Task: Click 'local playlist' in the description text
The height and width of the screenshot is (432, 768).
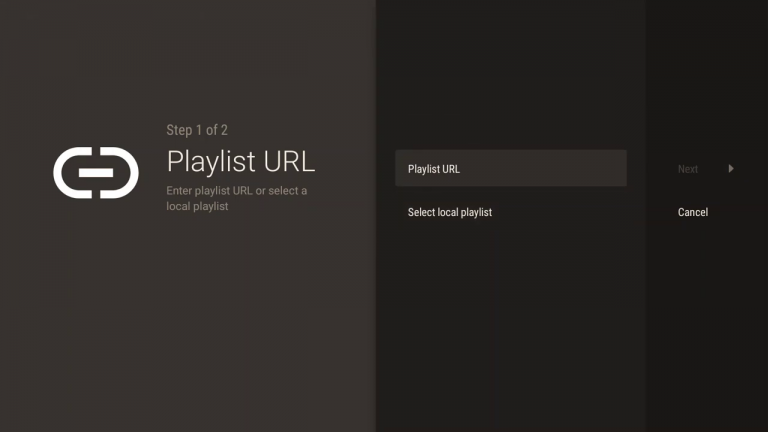Action: tap(197, 206)
